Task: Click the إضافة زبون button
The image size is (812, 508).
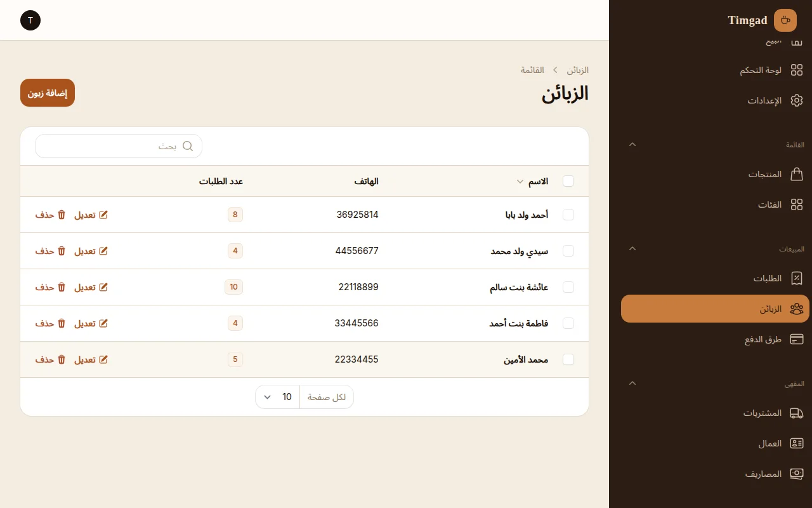Action: pos(48,93)
